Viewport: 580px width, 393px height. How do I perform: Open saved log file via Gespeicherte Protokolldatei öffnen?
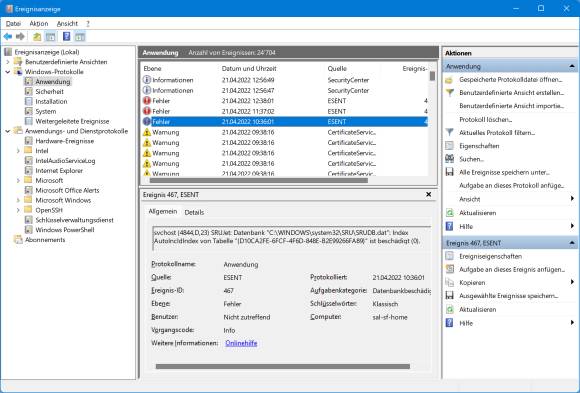tap(510, 80)
